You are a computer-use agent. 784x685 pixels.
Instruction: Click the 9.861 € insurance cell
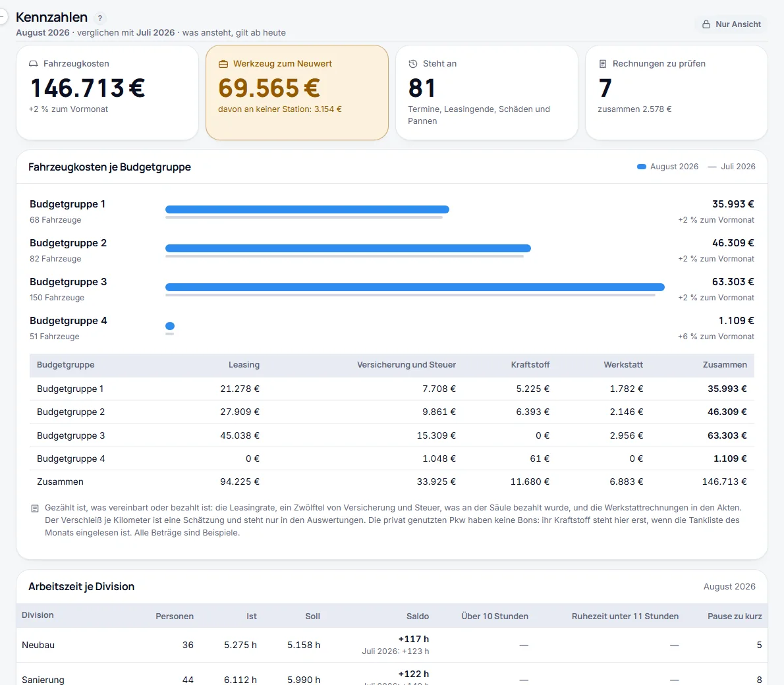[x=439, y=412]
